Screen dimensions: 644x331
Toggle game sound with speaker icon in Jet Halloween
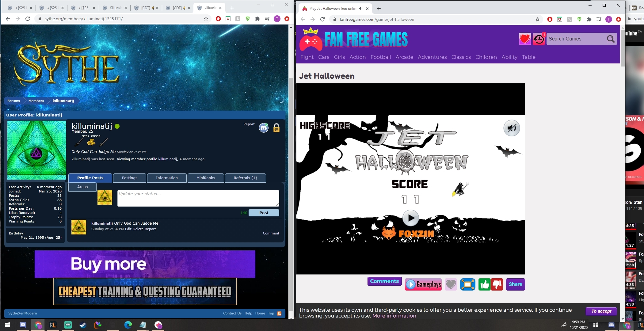512,128
